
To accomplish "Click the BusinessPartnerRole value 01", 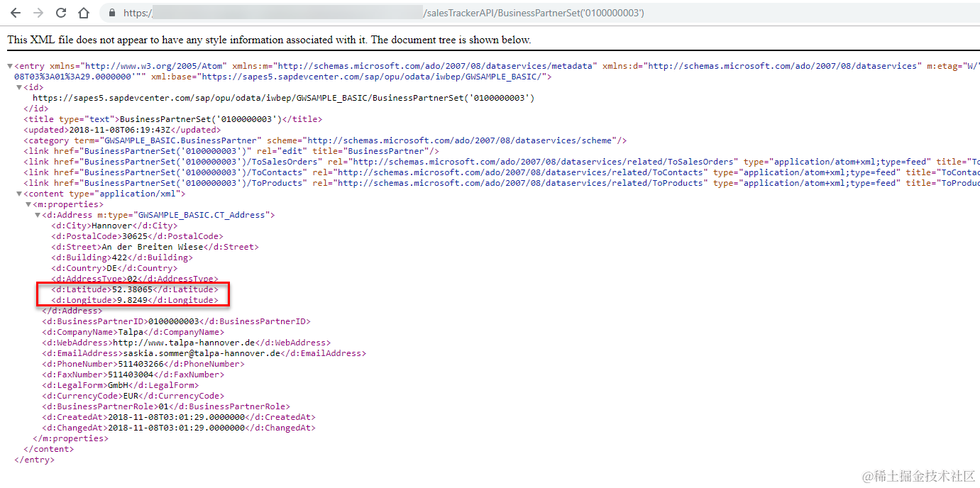I will (x=163, y=406).
